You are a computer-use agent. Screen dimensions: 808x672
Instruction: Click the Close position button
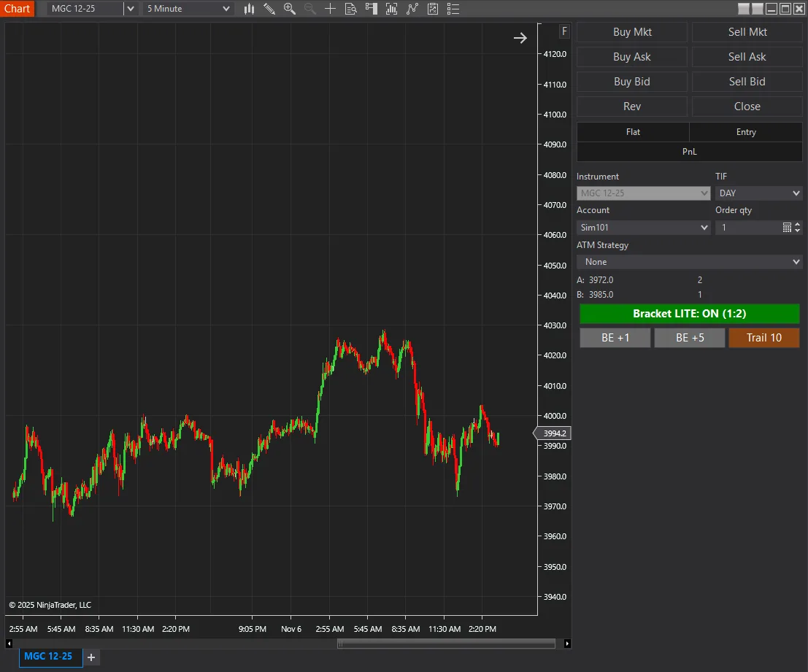[747, 106]
